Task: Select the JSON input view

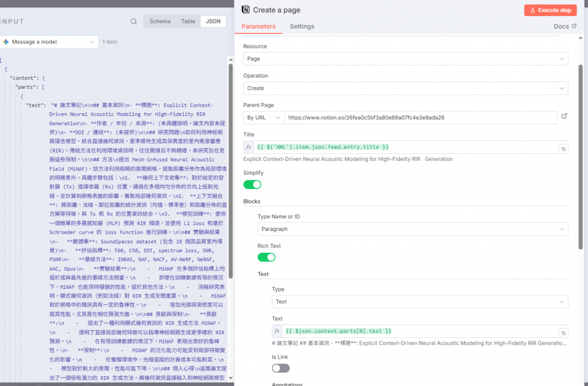Action: coord(213,21)
